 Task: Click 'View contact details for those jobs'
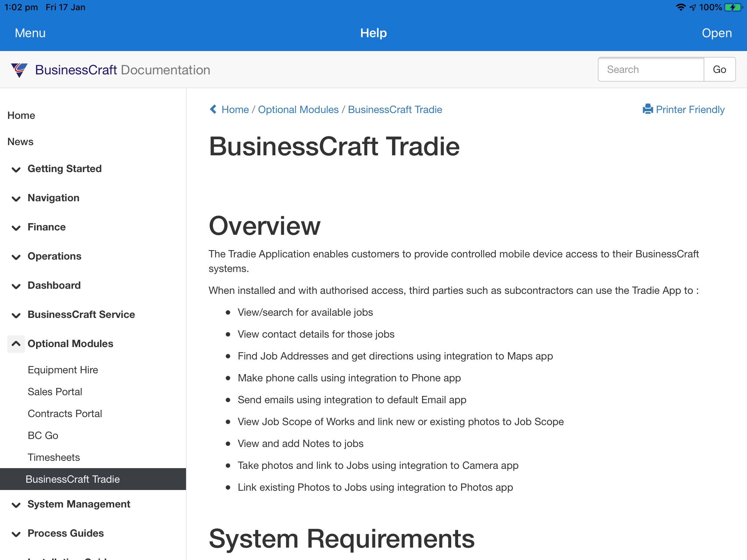[x=316, y=334]
